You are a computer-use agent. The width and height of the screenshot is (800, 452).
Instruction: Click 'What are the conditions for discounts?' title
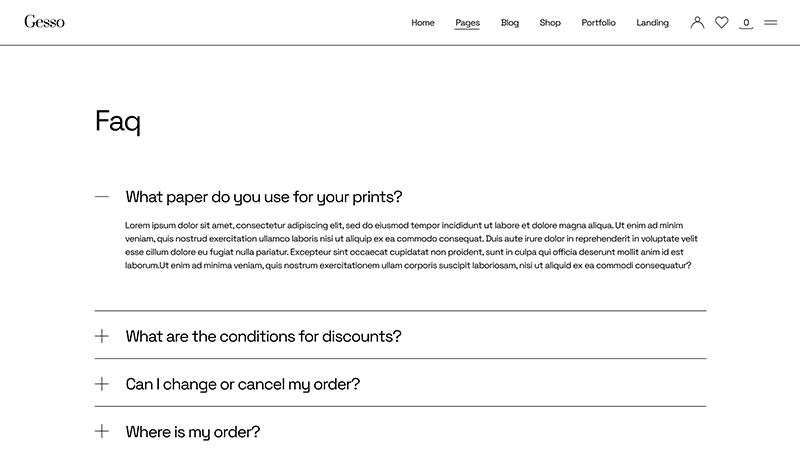[263, 336]
